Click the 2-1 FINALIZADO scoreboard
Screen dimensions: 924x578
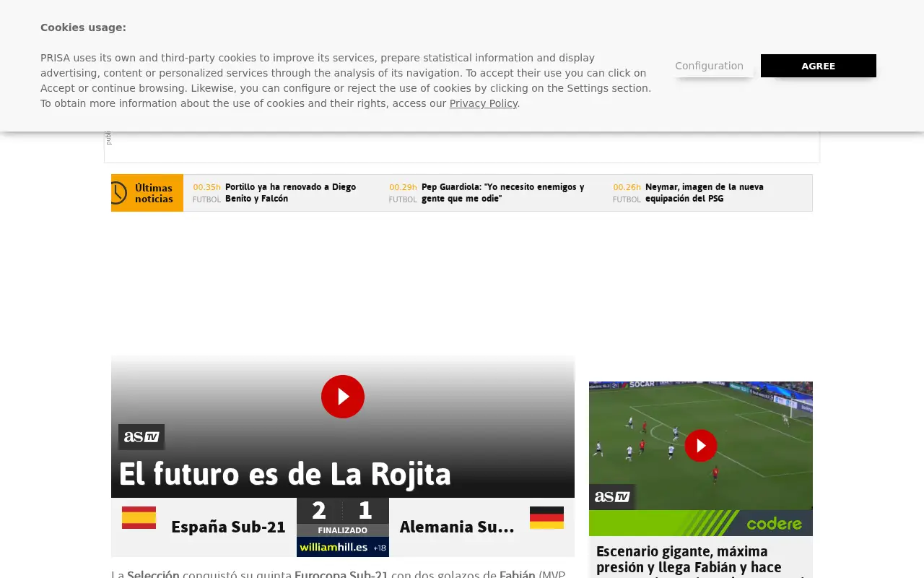pyautogui.click(x=343, y=517)
